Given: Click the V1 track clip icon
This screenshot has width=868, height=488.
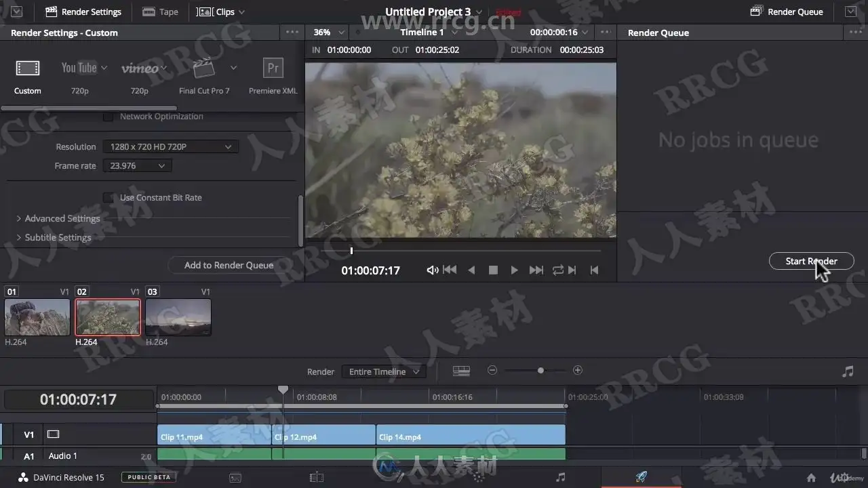Looking at the screenshot, I should point(53,434).
